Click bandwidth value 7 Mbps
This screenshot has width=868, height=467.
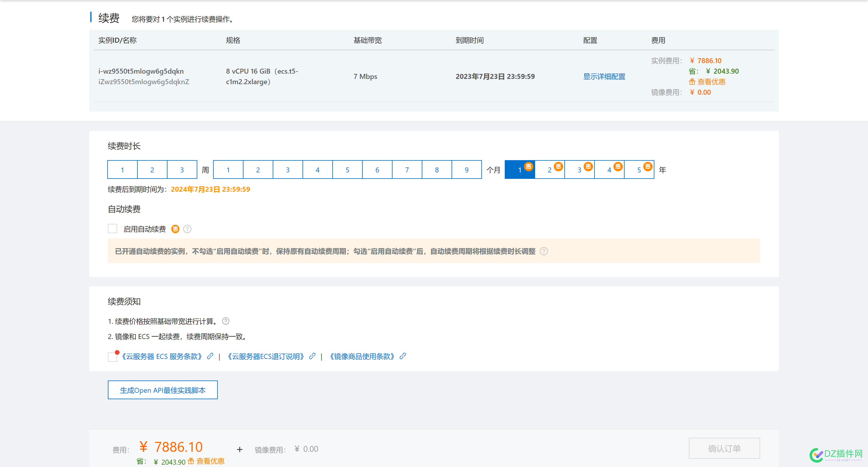coord(365,77)
